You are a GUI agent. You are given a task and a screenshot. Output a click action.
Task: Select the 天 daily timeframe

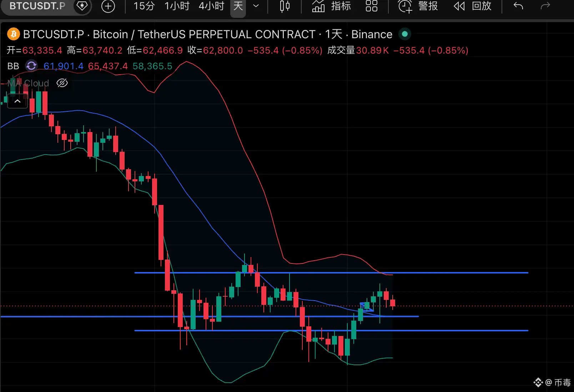pyautogui.click(x=238, y=6)
